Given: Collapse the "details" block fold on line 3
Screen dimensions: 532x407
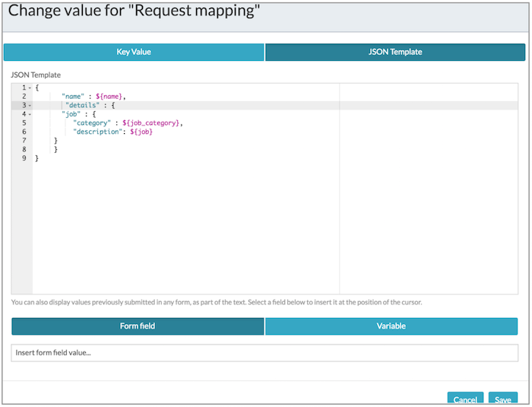Looking at the screenshot, I should [x=29, y=106].
